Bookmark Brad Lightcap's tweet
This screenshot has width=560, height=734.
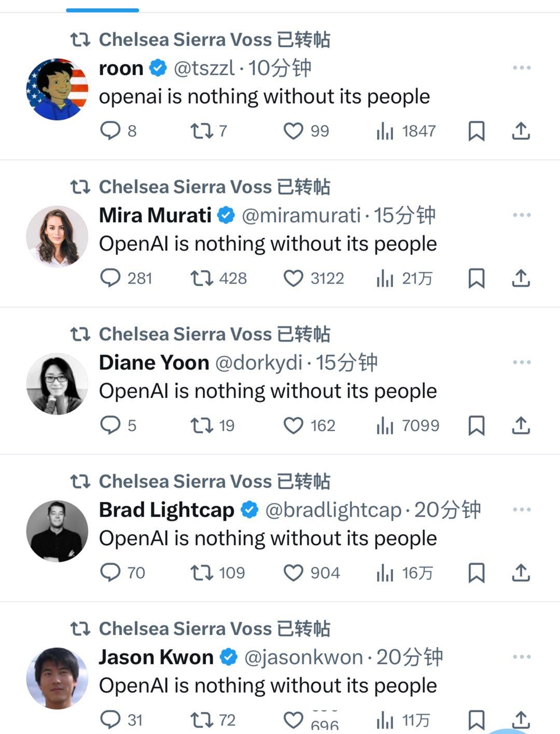(x=477, y=573)
